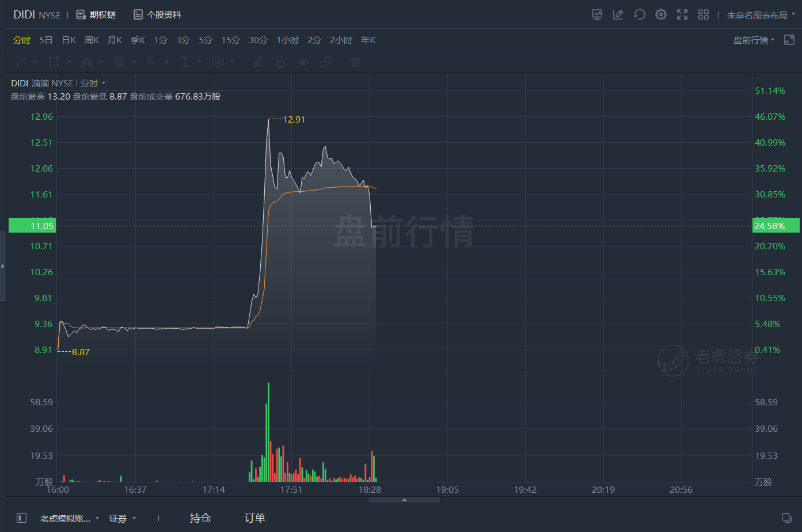Open dropdown next to rectangle tool
The height and width of the screenshot is (532, 802).
69,62
